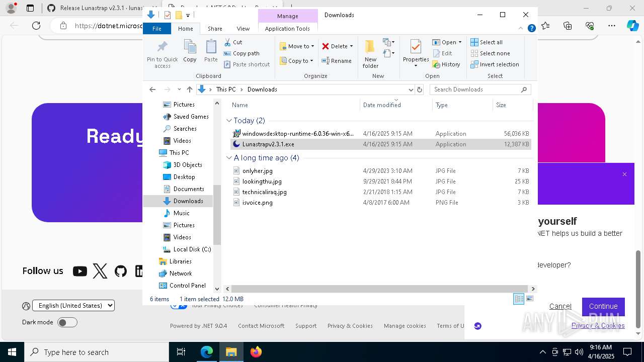Create a New folder

tap(370, 54)
